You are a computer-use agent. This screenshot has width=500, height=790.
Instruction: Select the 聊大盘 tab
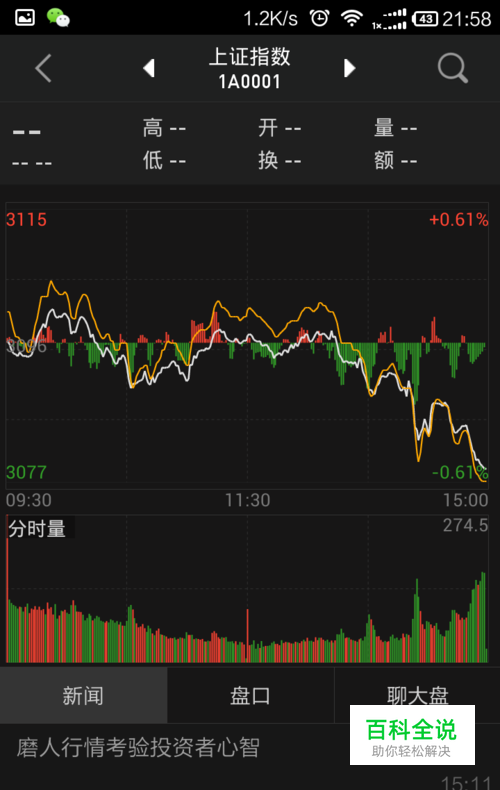click(x=417, y=696)
